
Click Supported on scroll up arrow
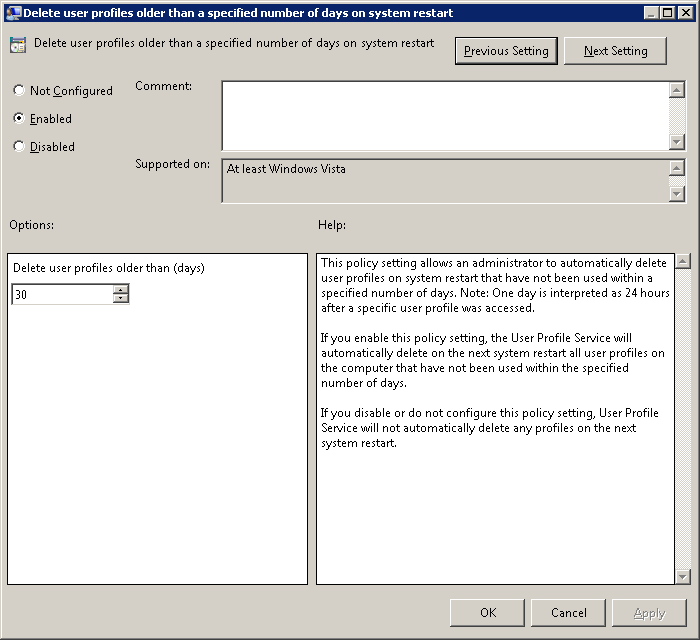pos(677,168)
